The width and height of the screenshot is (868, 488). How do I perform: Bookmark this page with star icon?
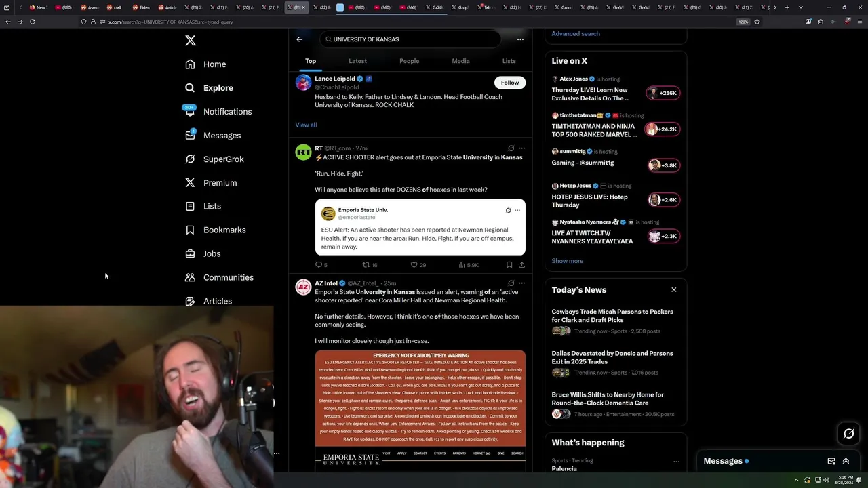pos(757,22)
